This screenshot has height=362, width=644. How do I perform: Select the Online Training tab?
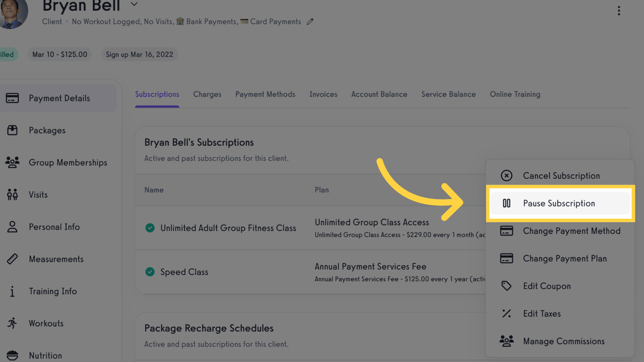[515, 94]
